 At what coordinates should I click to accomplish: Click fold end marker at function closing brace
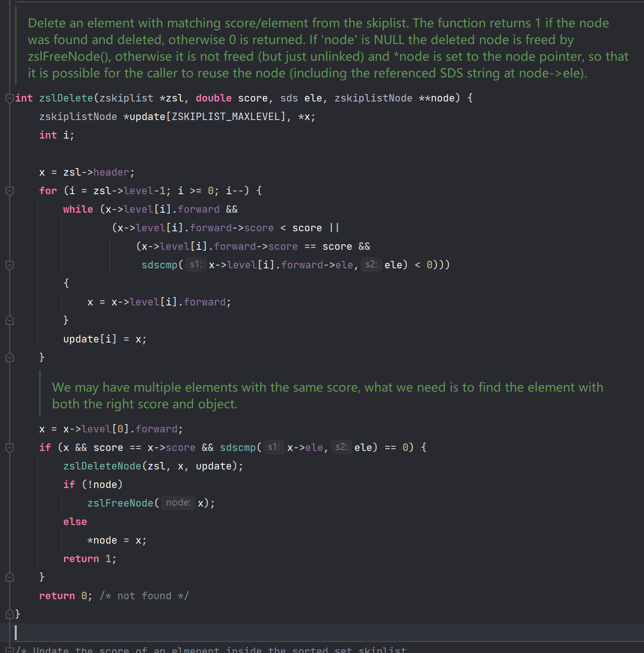coord(9,615)
